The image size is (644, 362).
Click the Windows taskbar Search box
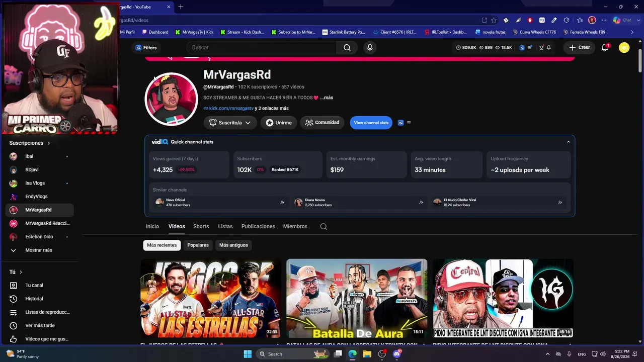294,354
